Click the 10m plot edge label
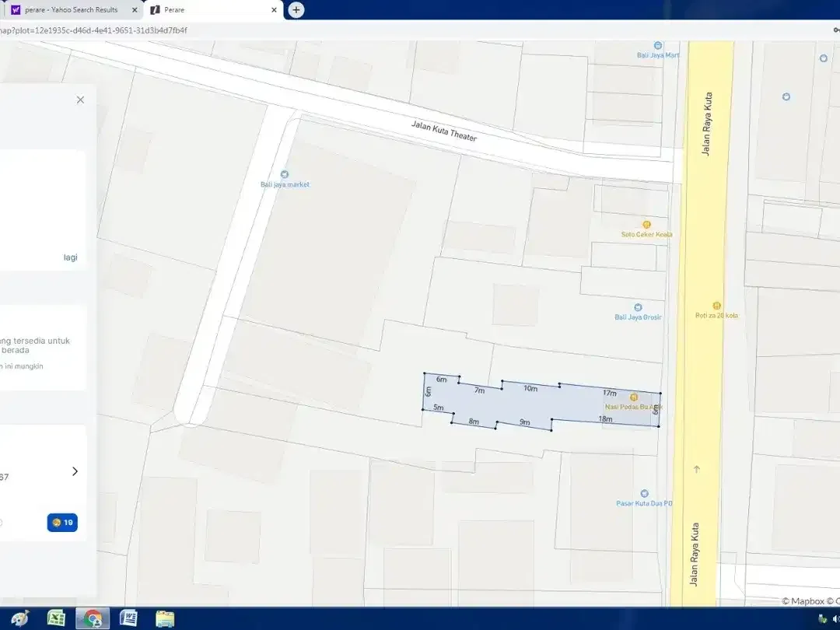 pyautogui.click(x=530, y=388)
